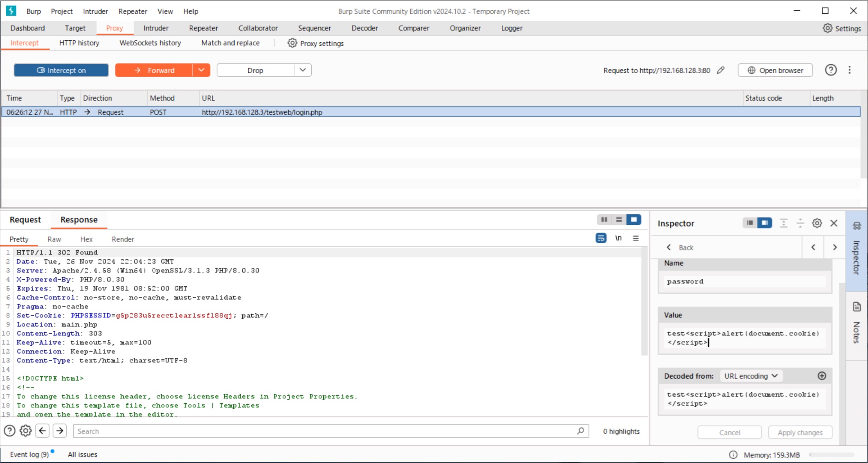Switch to the Repeater tab
Image resolution: width=868 pixels, height=463 pixels.
click(x=203, y=28)
